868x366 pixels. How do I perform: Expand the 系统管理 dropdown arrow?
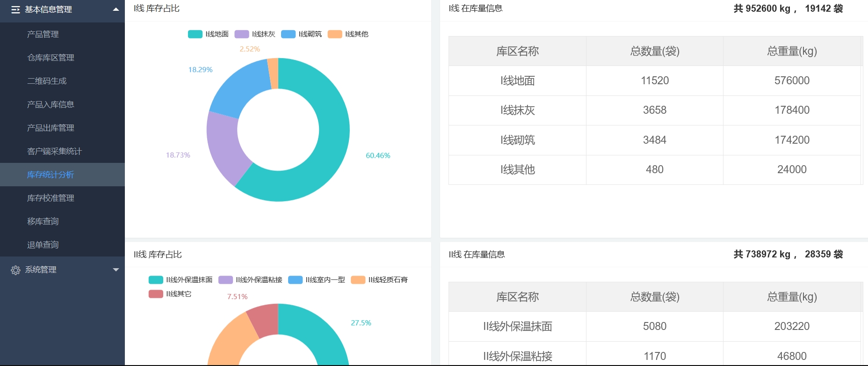(116, 270)
